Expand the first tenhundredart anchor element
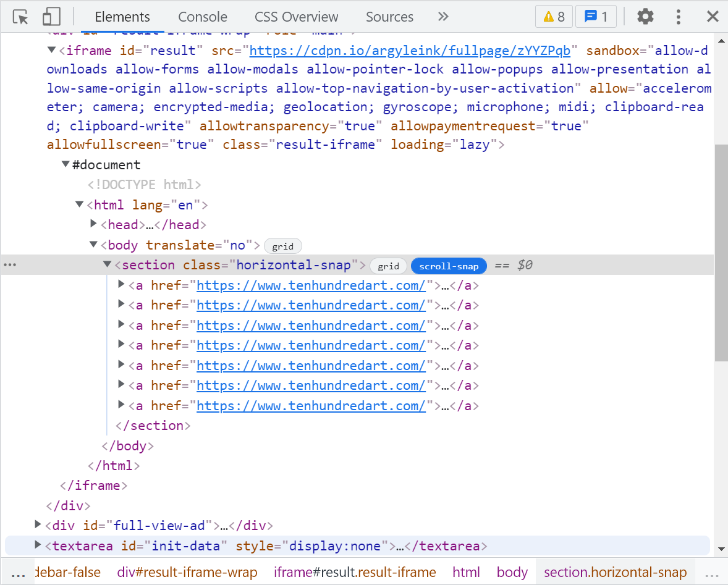The height and width of the screenshot is (585, 728). 121,285
